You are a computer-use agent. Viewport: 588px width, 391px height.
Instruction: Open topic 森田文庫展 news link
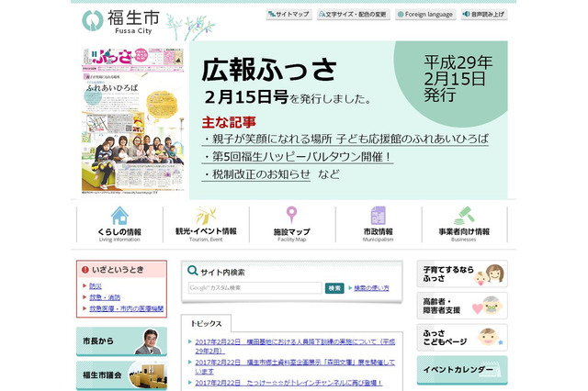click(x=295, y=366)
